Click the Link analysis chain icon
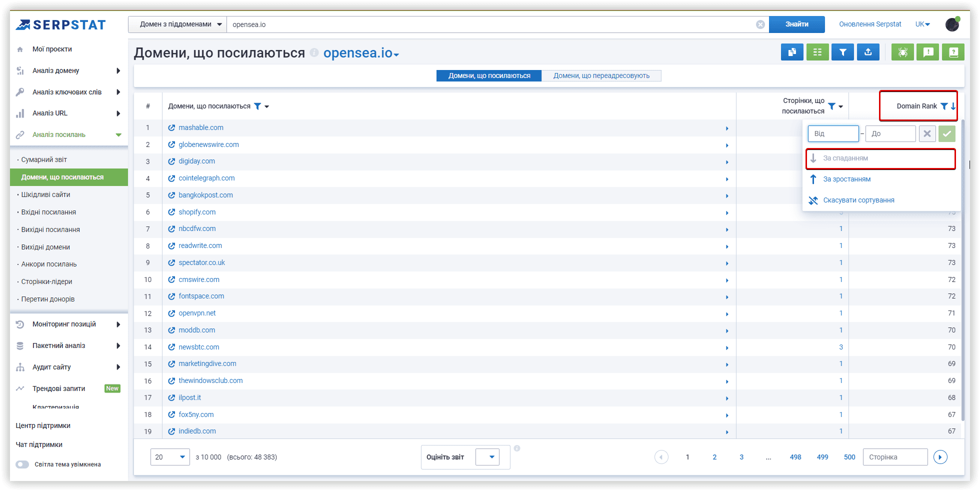The image size is (980, 491). (20, 135)
